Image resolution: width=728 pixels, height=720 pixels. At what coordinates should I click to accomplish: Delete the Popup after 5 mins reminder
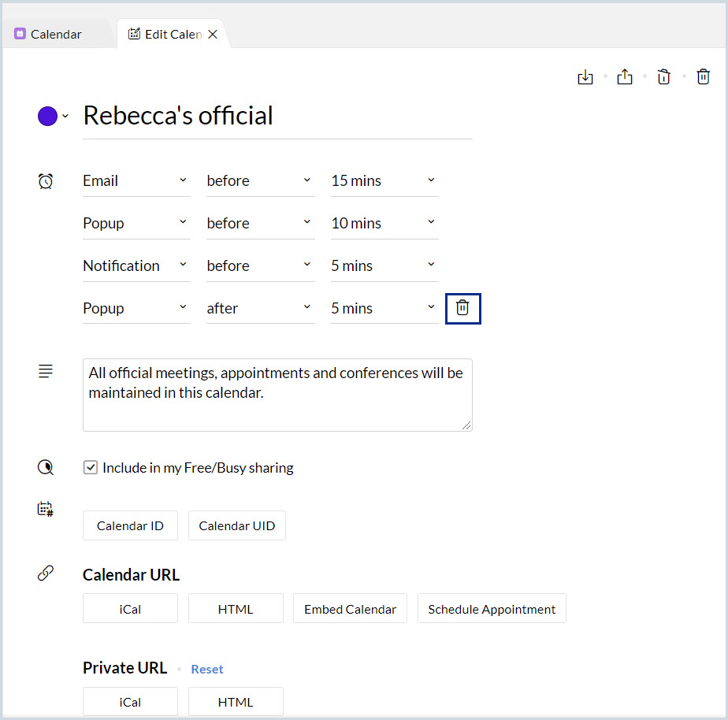click(462, 308)
